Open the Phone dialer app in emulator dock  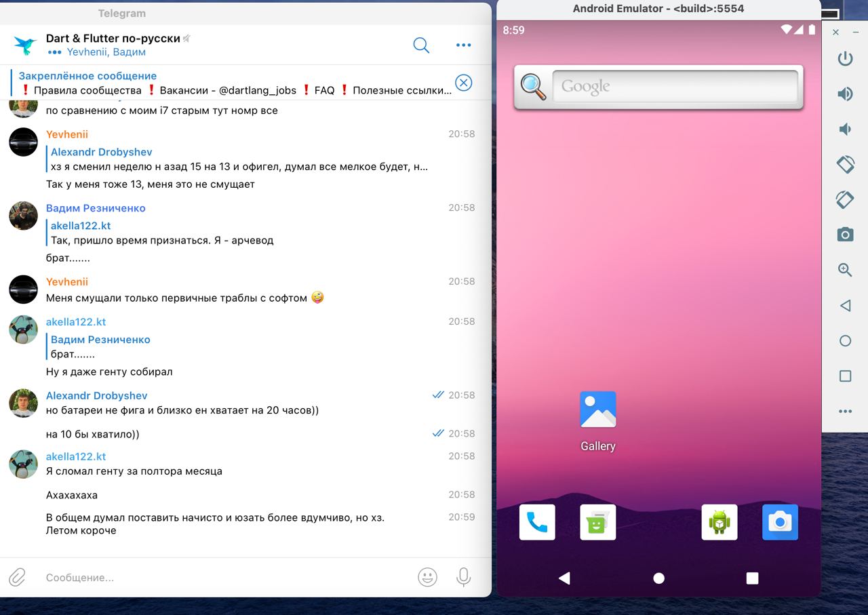coord(537,522)
